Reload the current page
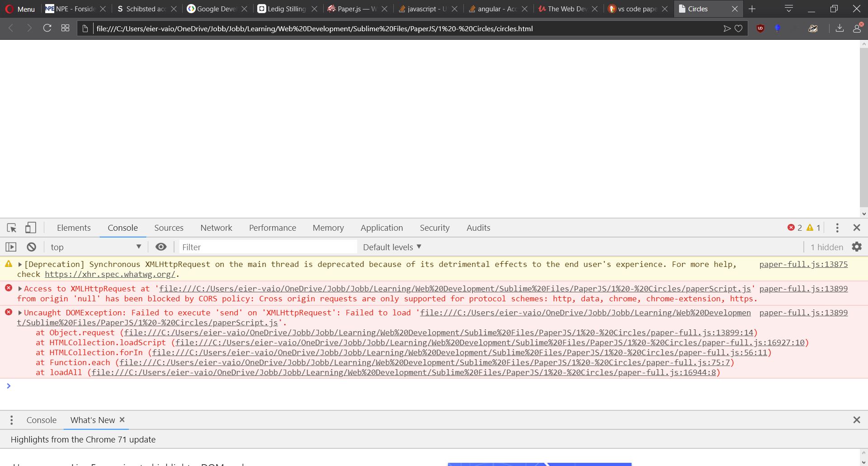868x466 pixels. (47, 28)
